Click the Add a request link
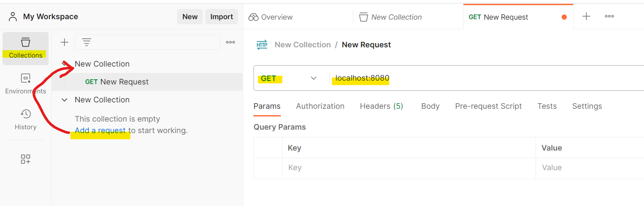Image resolution: width=644 pixels, height=206 pixels. point(100,131)
